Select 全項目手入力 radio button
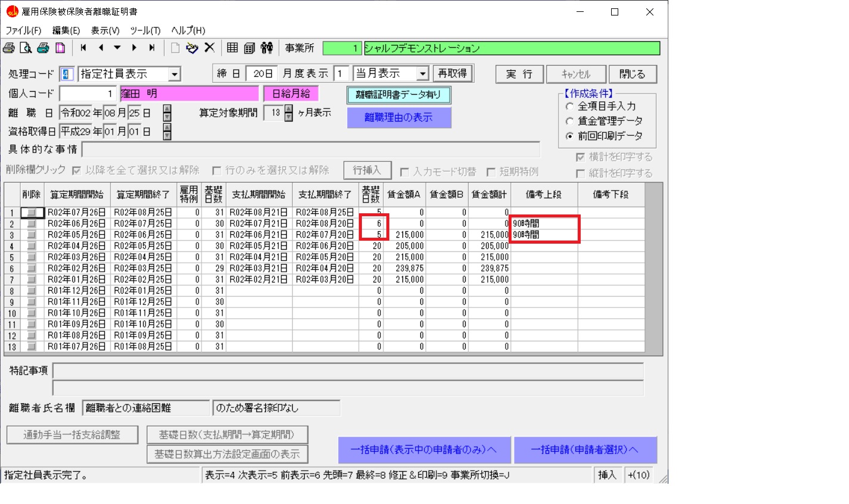 point(569,106)
